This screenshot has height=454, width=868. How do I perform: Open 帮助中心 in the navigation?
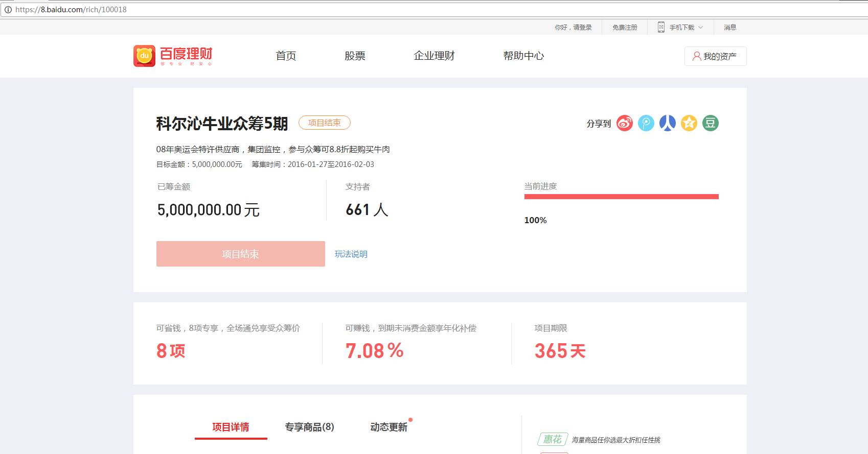click(523, 56)
